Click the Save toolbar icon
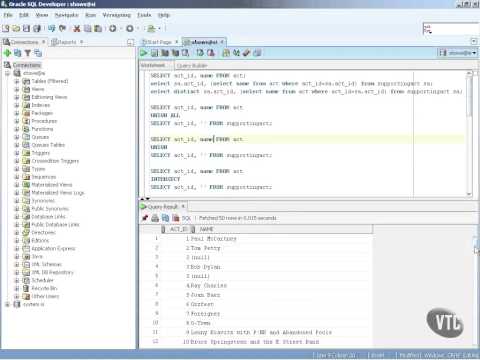The image size is (480, 360). (26, 29)
